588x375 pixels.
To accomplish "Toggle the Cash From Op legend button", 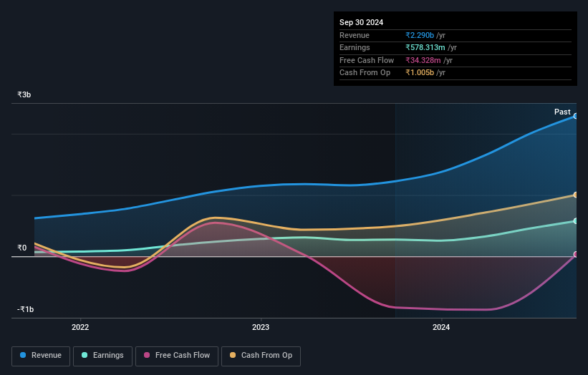I will tap(261, 356).
